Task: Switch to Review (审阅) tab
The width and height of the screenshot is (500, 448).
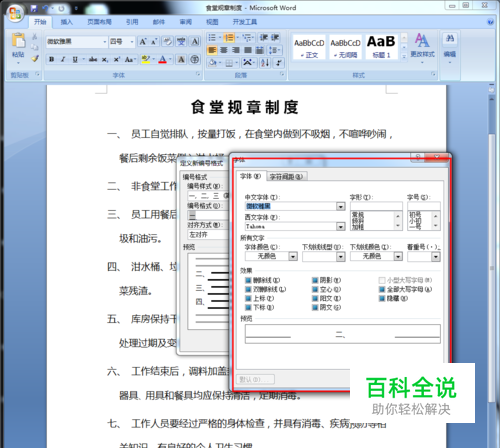Action: point(186,22)
